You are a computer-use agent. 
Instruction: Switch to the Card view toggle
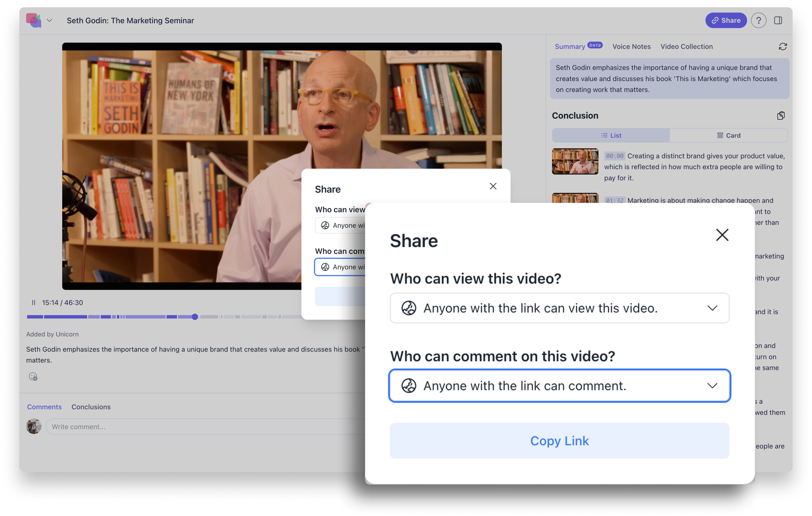pos(728,135)
